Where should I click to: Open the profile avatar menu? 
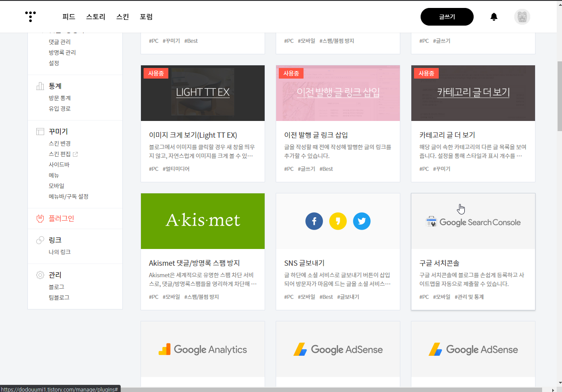click(x=522, y=17)
